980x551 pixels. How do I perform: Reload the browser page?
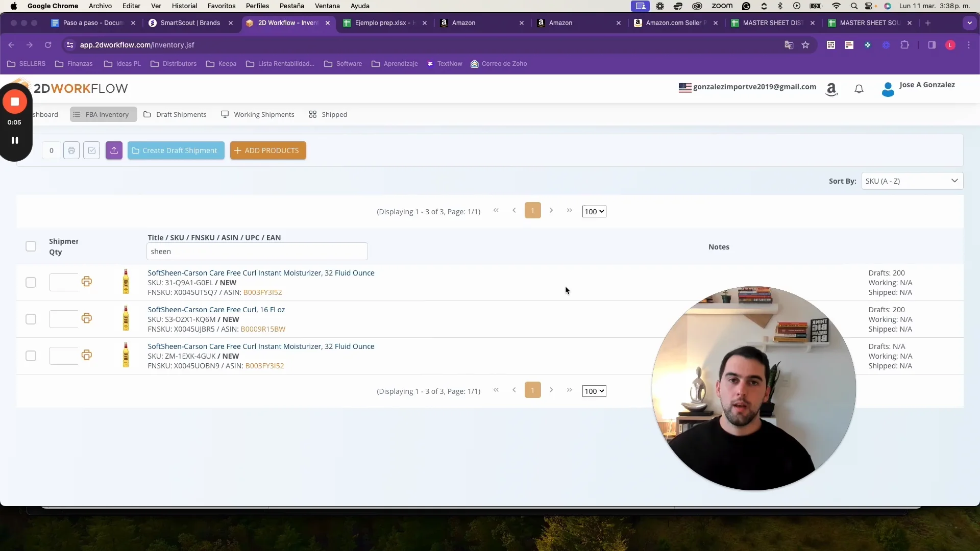point(48,45)
